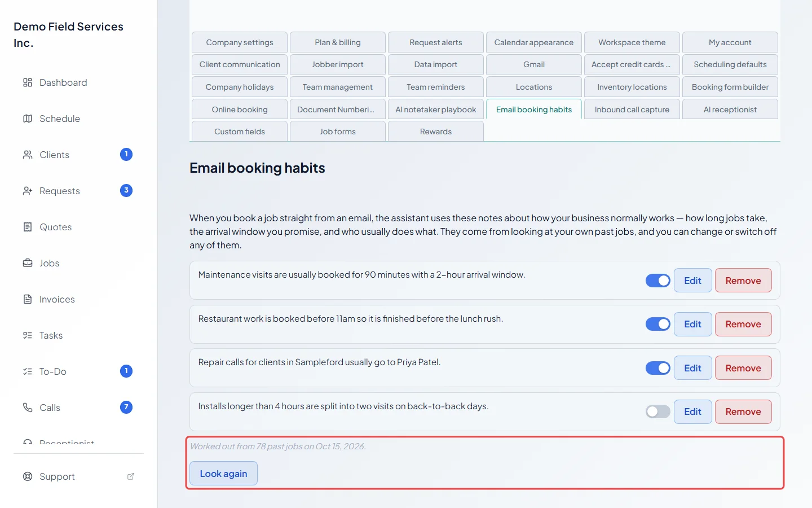812x508 pixels.
Task: Click the Schedule map icon in sidebar
Action: (x=28, y=119)
